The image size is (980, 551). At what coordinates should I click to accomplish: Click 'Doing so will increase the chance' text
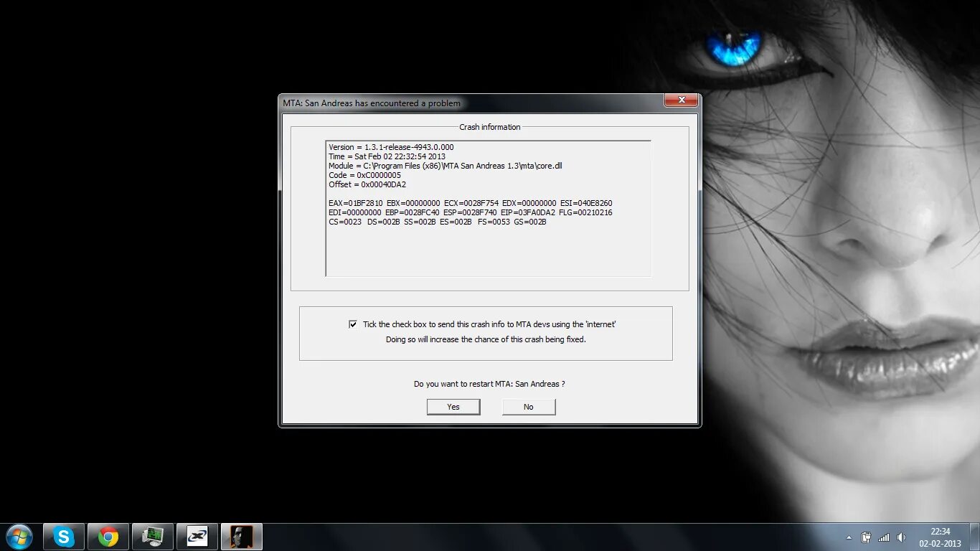tap(486, 339)
